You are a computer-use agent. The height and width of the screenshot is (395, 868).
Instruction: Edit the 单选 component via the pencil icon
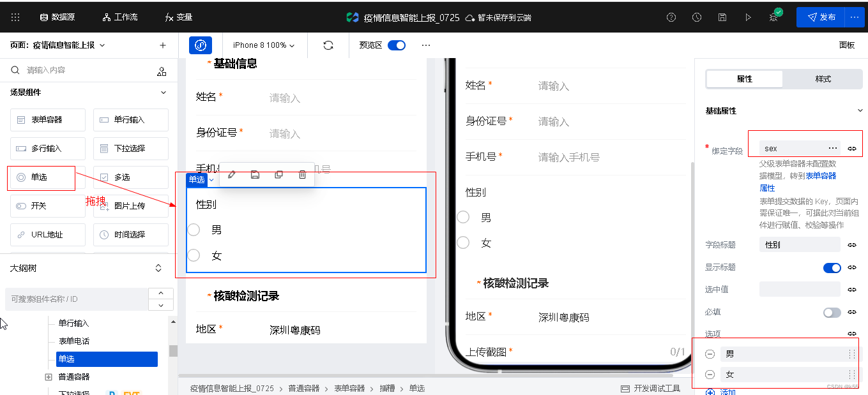[231, 174]
